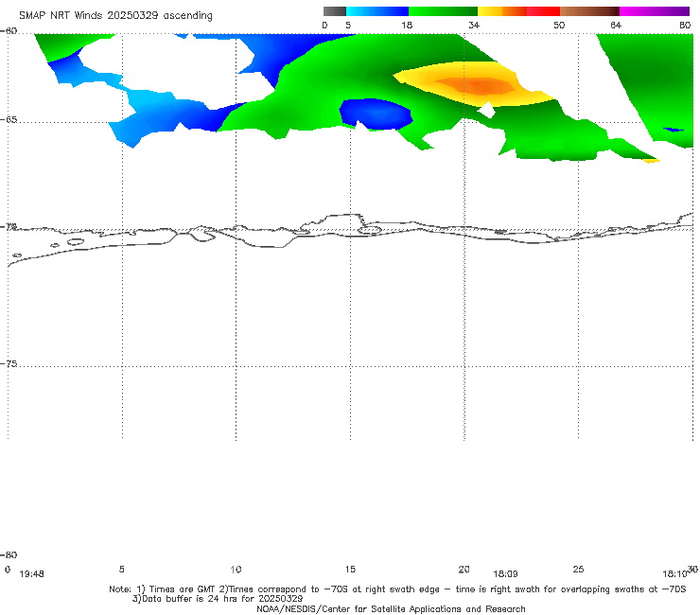
Task: Click the longitude axis label "10"
Action: pos(236,569)
